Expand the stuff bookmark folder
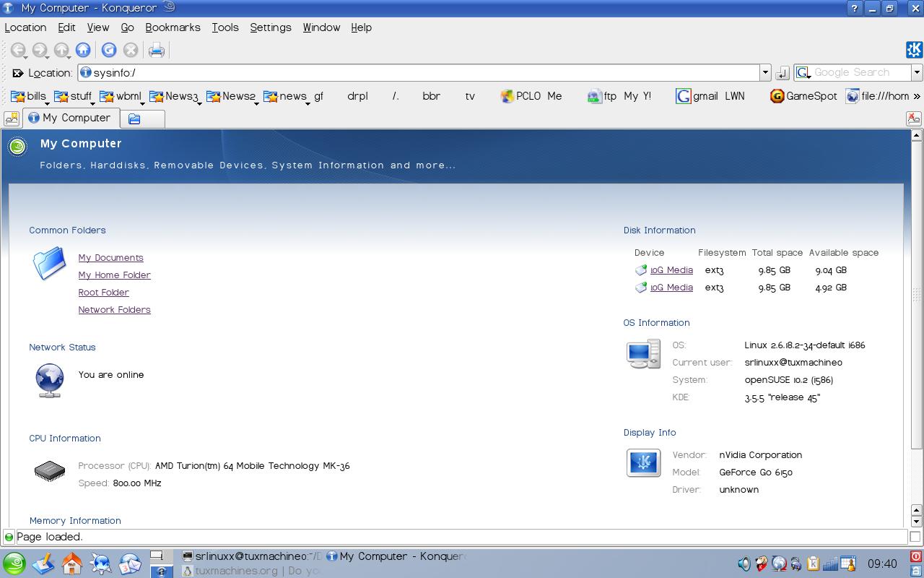This screenshot has width=924, height=578. pyautogui.click(x=74, y=96)
